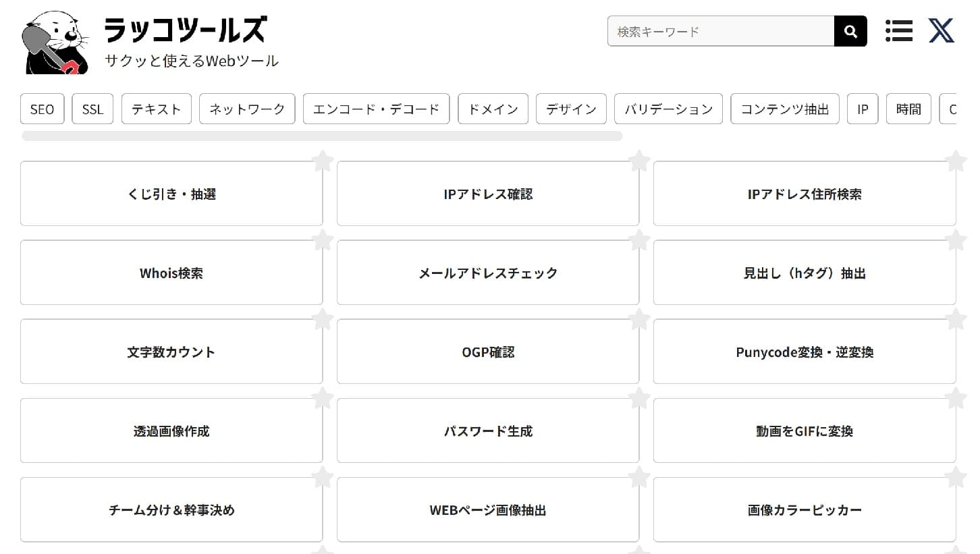Viewport: 980px width, 554px height.
Task: Select the SEO category tag
Action: (42, 109)
